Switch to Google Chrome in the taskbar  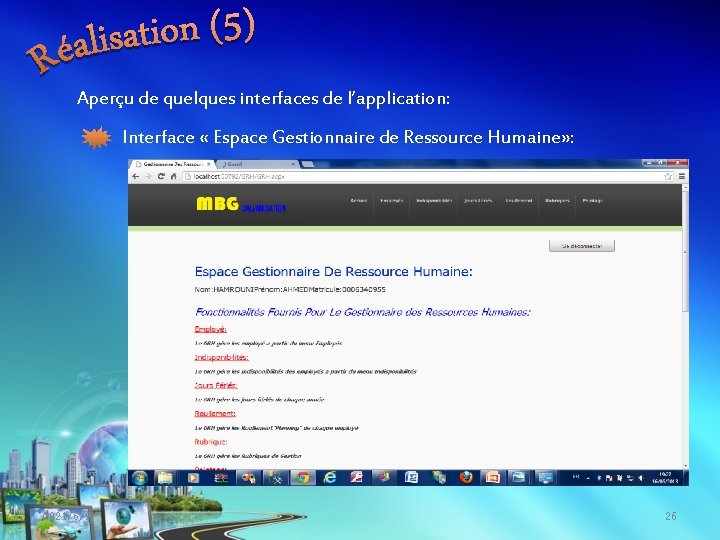coord(302,478)
